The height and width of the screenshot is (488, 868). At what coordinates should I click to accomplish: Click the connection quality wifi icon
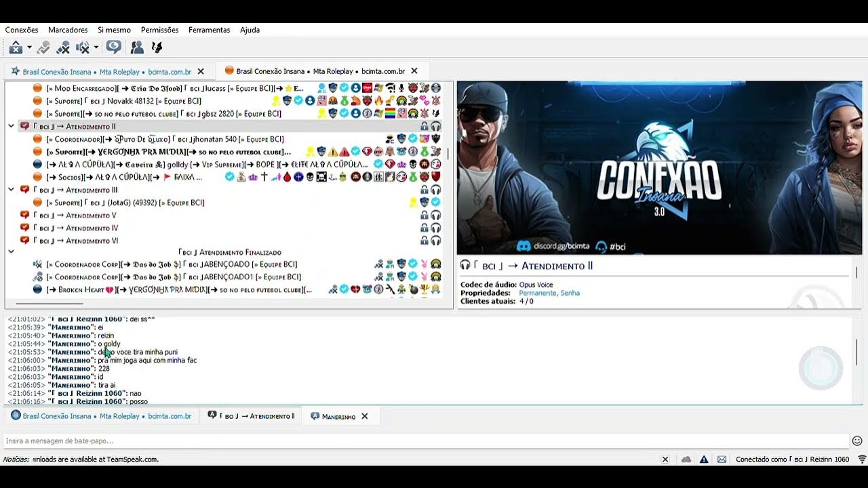pos(862,459)
